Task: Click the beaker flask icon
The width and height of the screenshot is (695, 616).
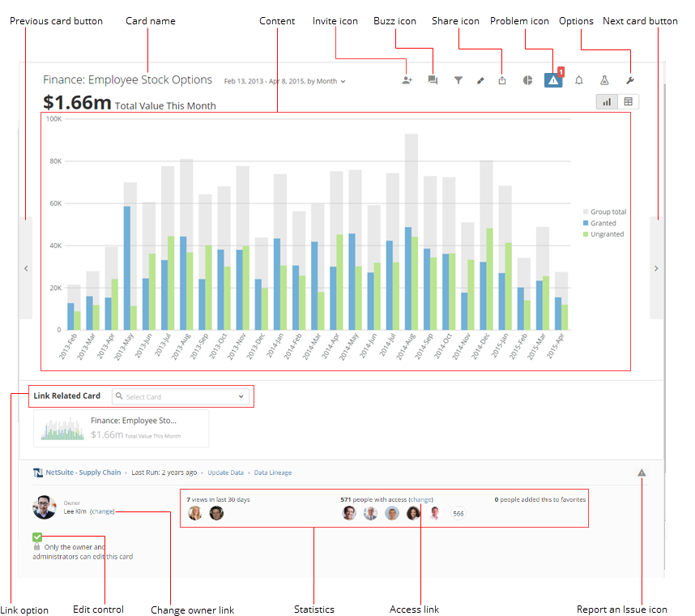Action: 604,80
